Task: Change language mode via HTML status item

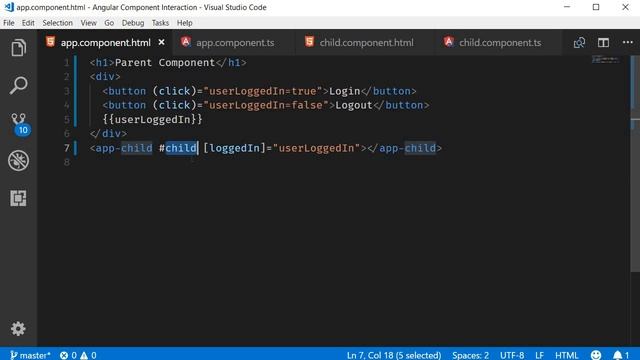Action: click(x=567, y=355)
